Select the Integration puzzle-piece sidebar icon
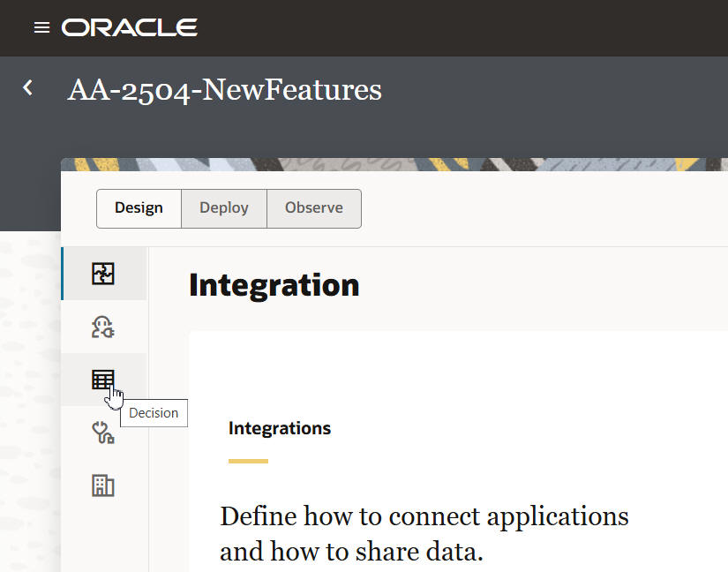The height and width of the screenshot is (572, 728). (x=103, y=275)
